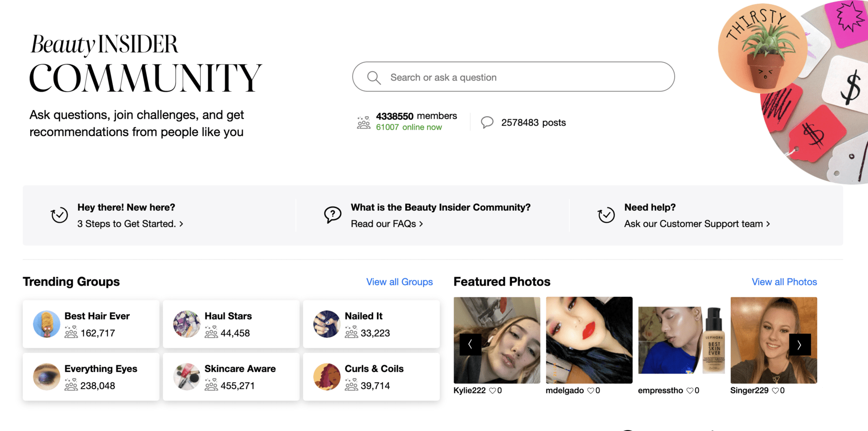Image resolution: width=868 pixels, height=431 pixels.
Task: Open empresstho's featured photo
Action: click(682, 340)
